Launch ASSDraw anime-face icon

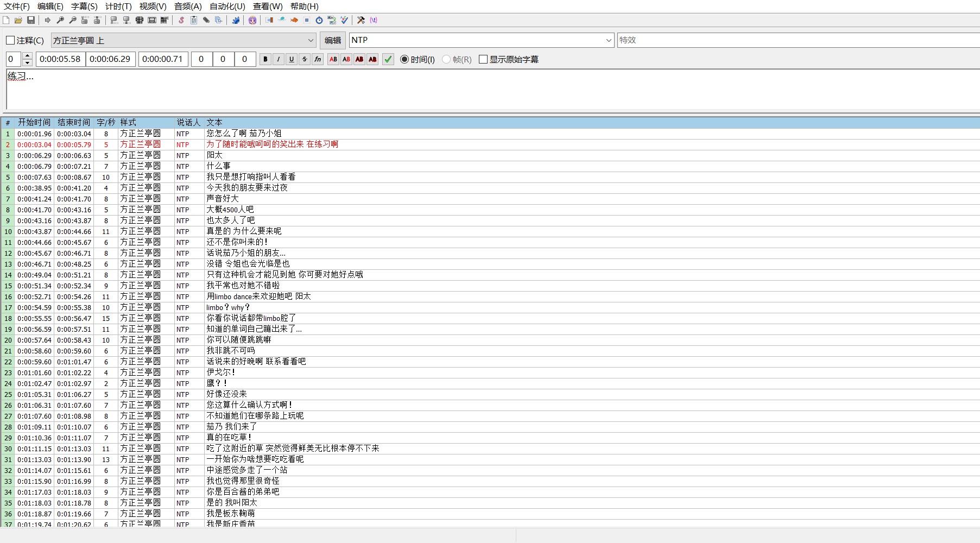[x=252, y=20]
